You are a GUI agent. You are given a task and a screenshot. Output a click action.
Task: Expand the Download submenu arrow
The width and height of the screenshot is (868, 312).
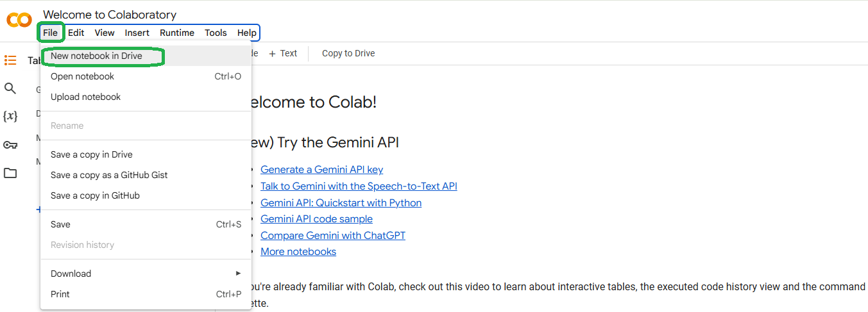[239, 274]
